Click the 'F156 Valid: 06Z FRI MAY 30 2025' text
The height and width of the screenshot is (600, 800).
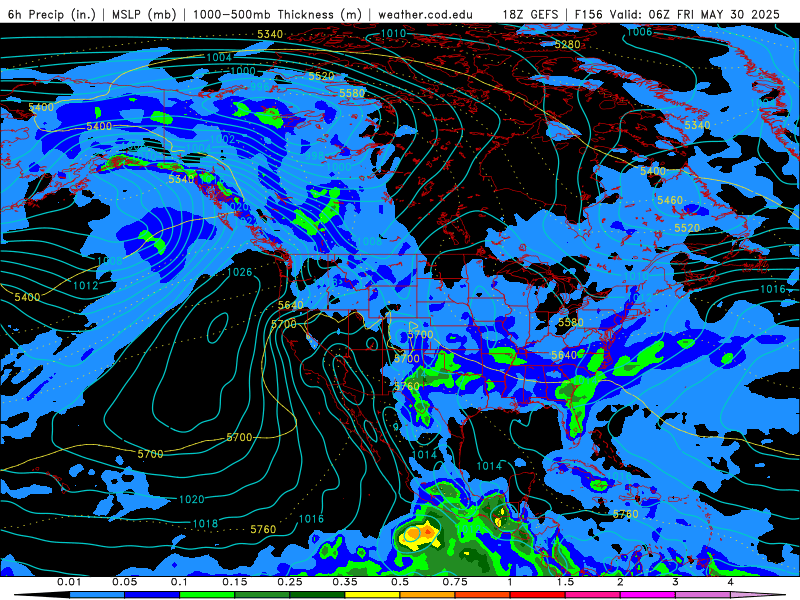pyautogui.click(x=677, y=15)
